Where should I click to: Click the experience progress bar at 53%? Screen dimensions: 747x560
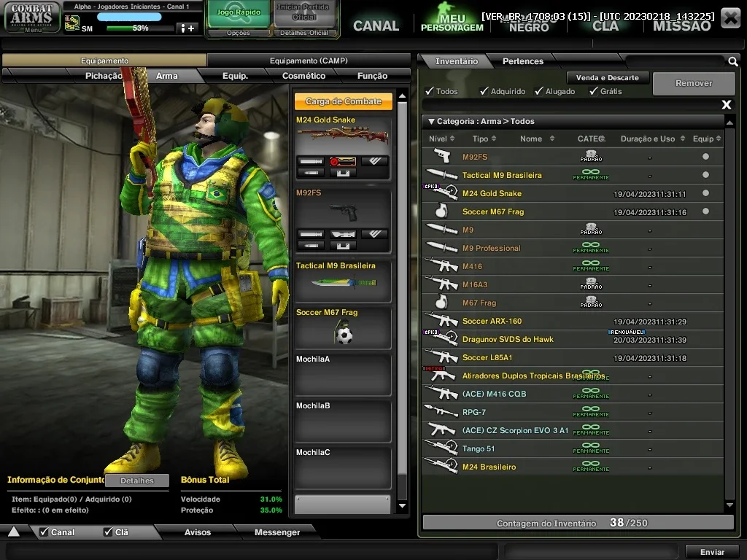click(x=140, y=28)
